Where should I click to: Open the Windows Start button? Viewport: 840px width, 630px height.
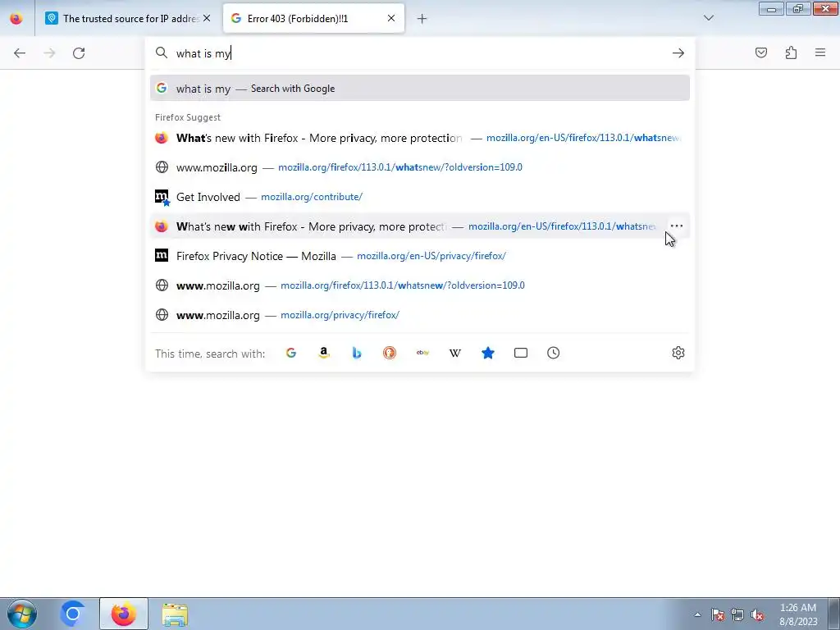(x=22, y=614)
